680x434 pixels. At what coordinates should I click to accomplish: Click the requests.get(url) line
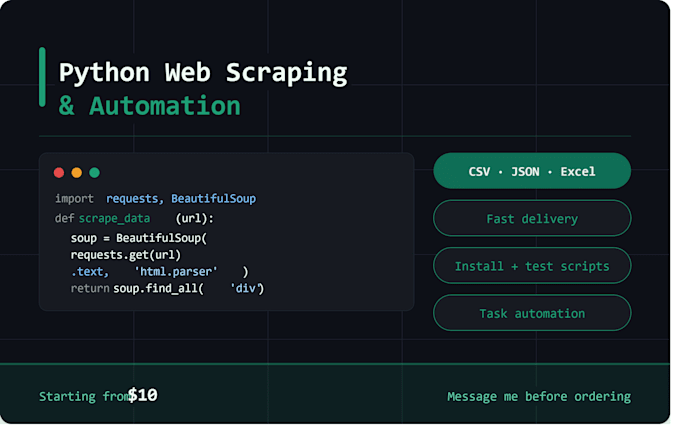(126, 255)
